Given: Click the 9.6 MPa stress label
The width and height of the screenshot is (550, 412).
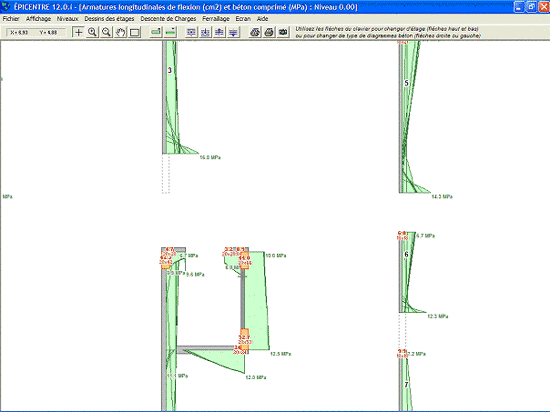Looking at the screenshot, I should 195,275.
